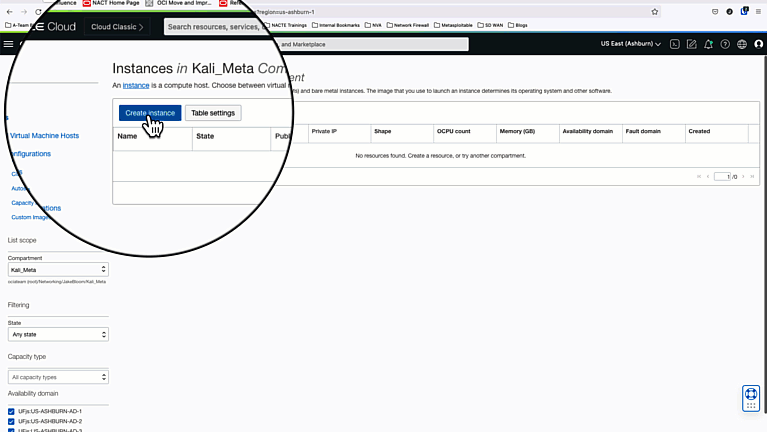The image size is (767, 432).
Task: Open the Network Firewall bookmark folder
Action: (408, 25)
